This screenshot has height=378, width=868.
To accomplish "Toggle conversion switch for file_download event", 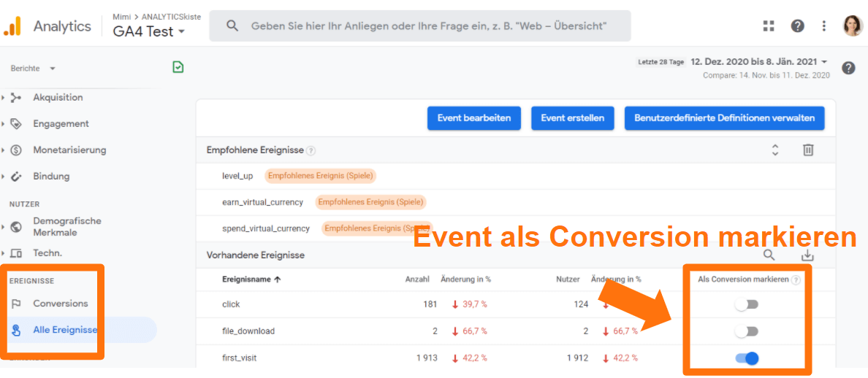I will point(747,331).
